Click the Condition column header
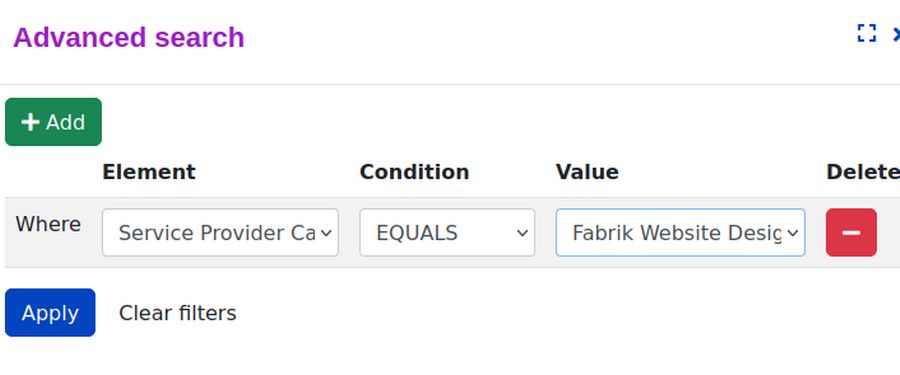This screenshot has width=900, height=375. 414,172
